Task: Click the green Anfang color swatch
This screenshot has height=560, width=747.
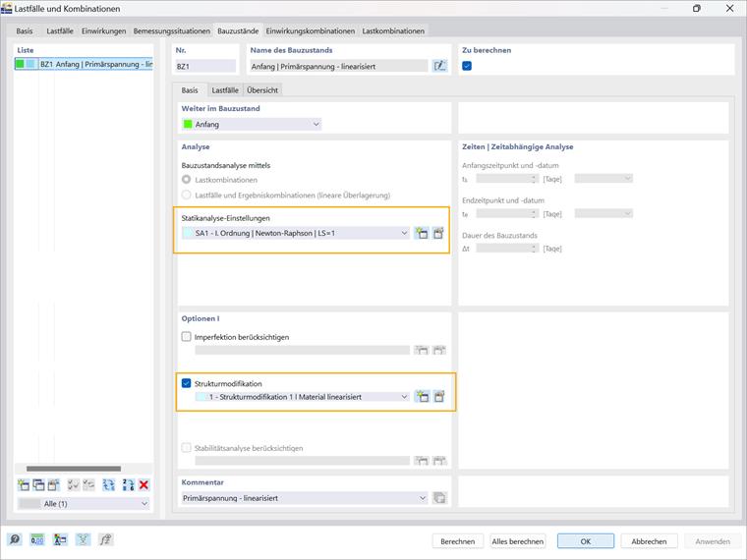Action: point(188,125)
